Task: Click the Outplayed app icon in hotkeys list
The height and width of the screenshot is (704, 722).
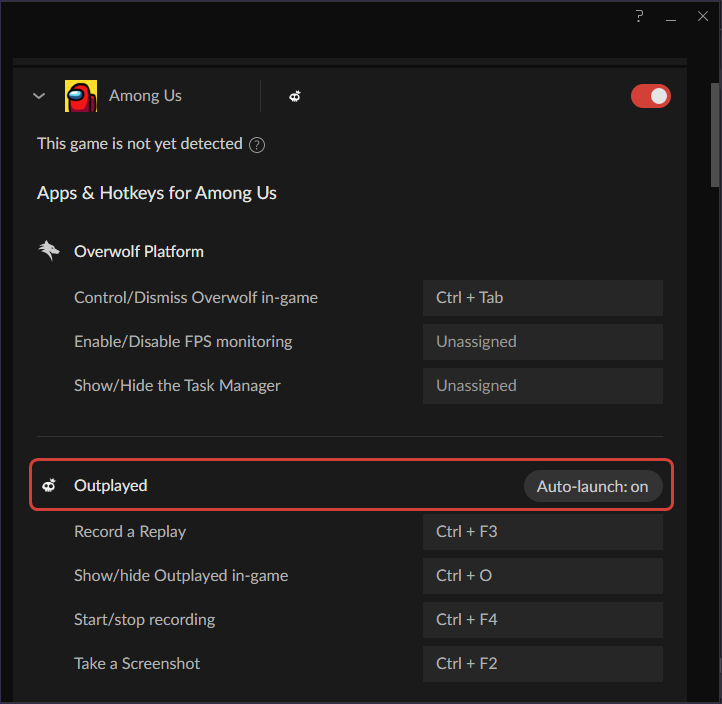Action: pyautogui.click(x=49, y=485)
